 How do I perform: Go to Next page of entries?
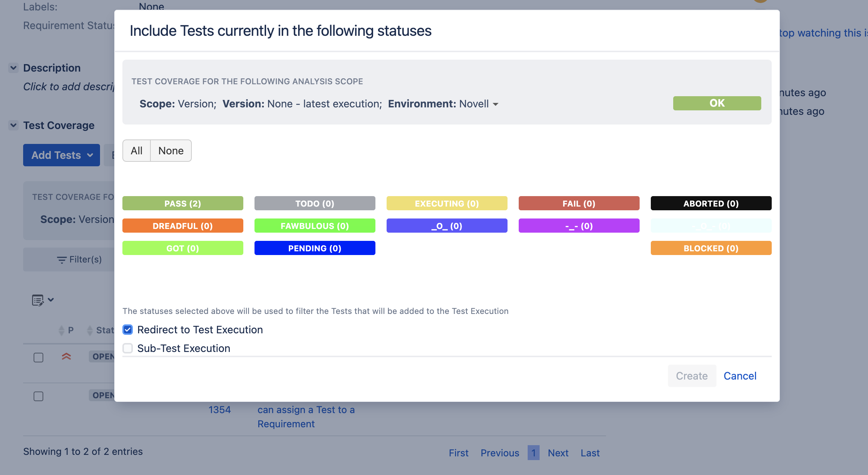click(x=558, y=453)
